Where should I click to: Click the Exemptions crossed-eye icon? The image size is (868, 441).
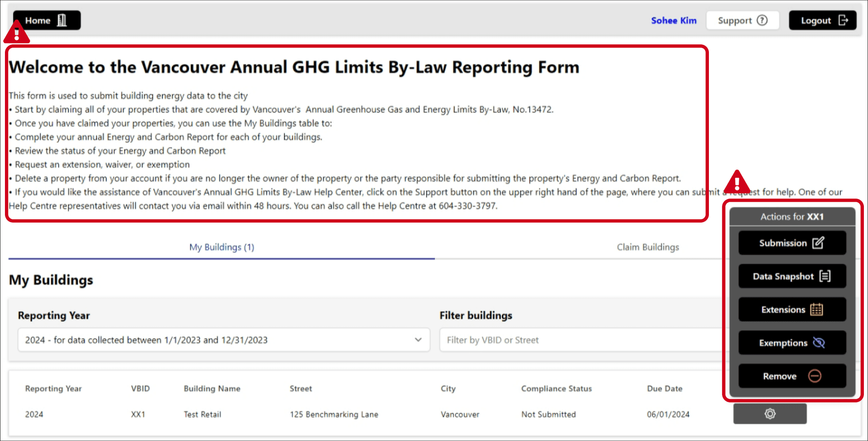[x=819, y=343]
